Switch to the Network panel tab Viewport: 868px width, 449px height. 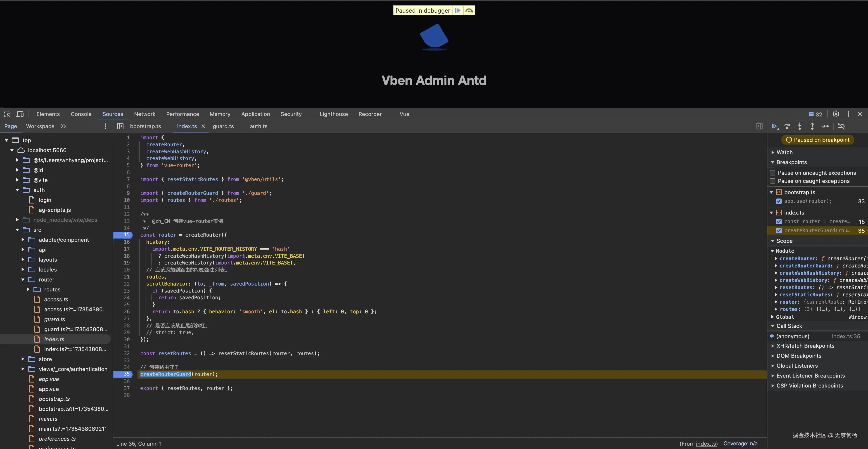[x=145, y=114]
